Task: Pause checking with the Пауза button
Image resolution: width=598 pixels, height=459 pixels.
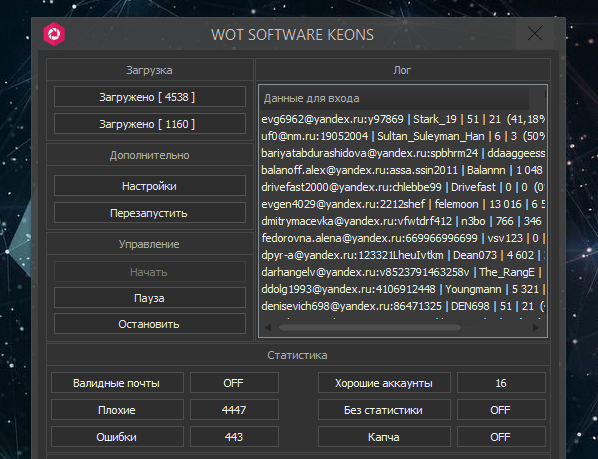Action: tap(150, 298)
